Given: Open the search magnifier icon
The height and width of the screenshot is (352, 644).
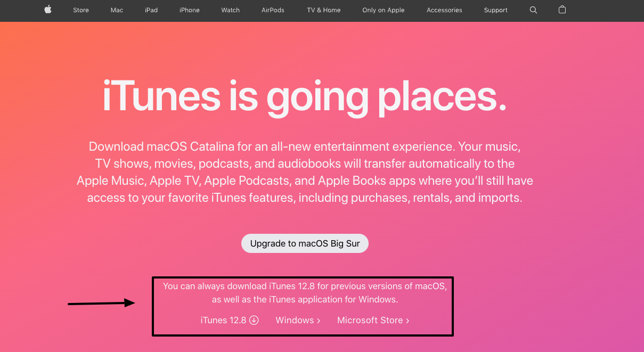Looking at the screenshot, I should tap(533, 10).
